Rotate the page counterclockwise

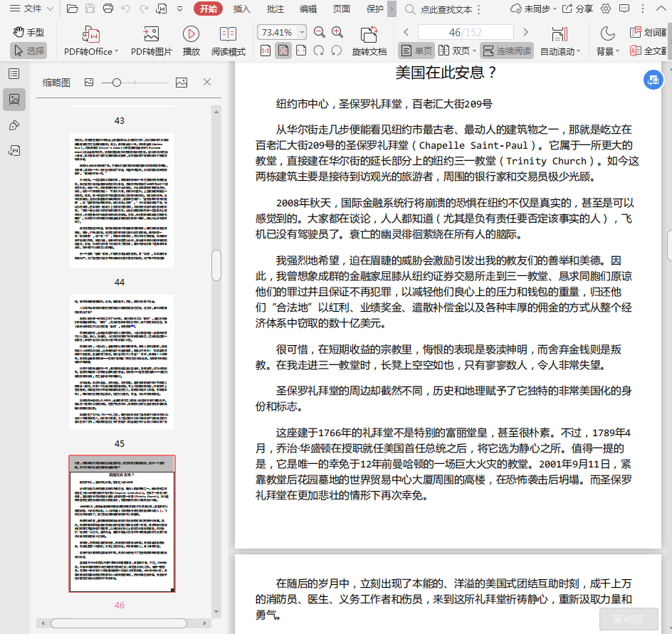click(337, 51)
